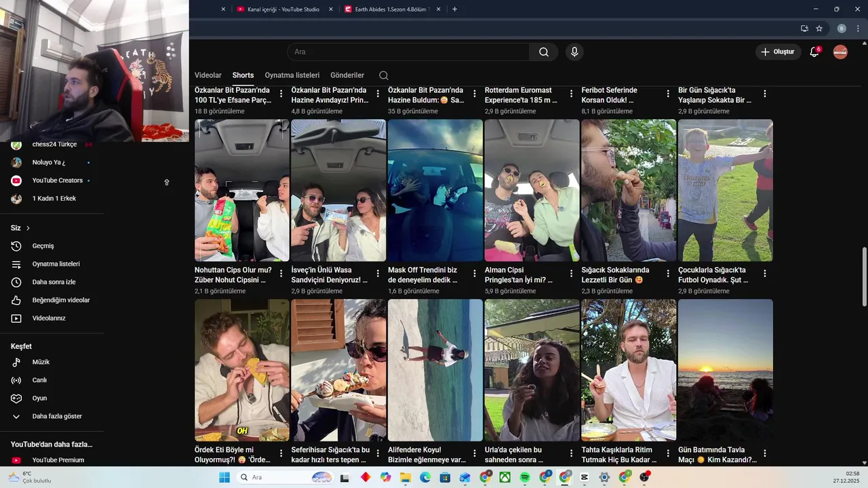868x488 pixels.
Task: Open Microsoft Edge from the taskbar
Action: [425, 477]
